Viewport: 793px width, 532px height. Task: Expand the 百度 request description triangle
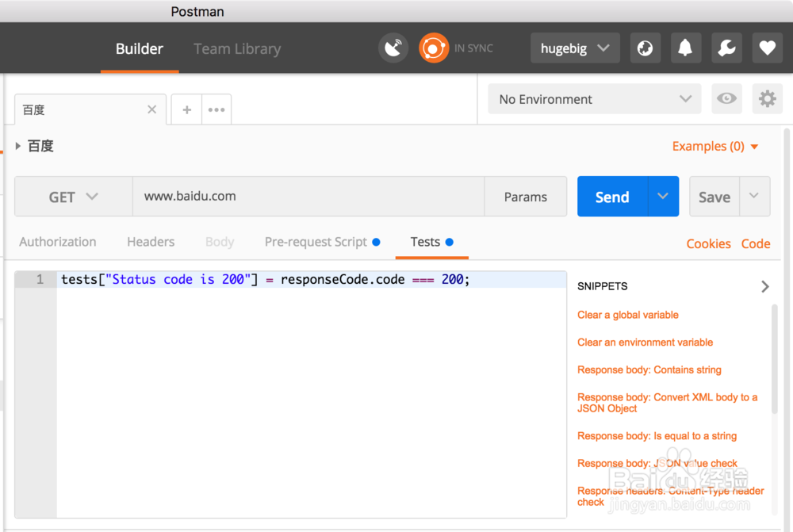[17, 146]
